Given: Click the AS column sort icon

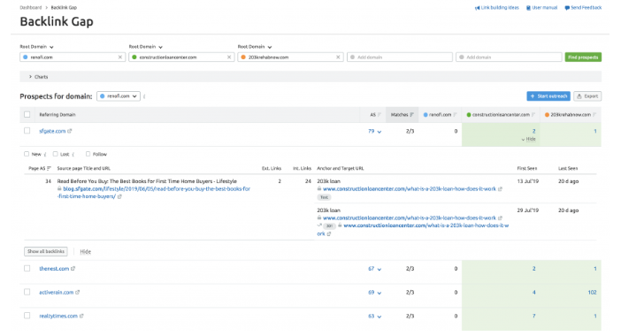Looking at the screenshot, I should coord(379,115).
